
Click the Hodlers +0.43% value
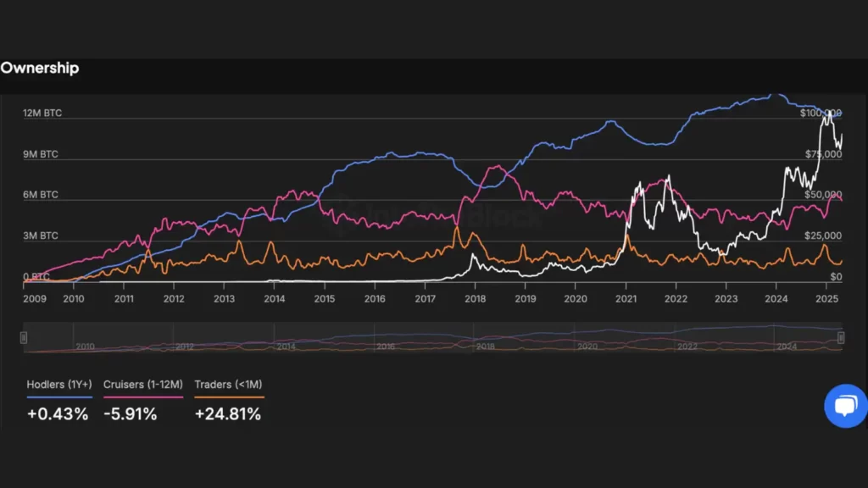[x=58, y=413]
